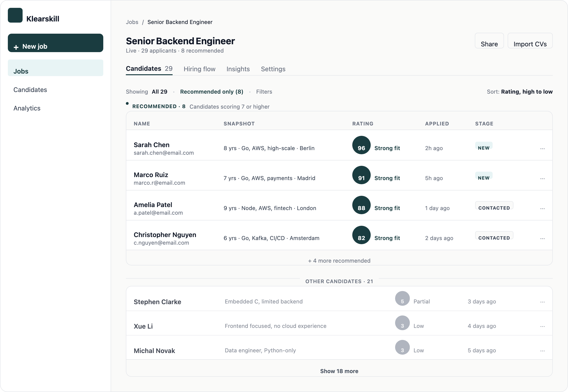Click CONTACTED stage badge for Christopher Nguyen
This screenshot has height=392, width=568.
click(x=494, y=235)
